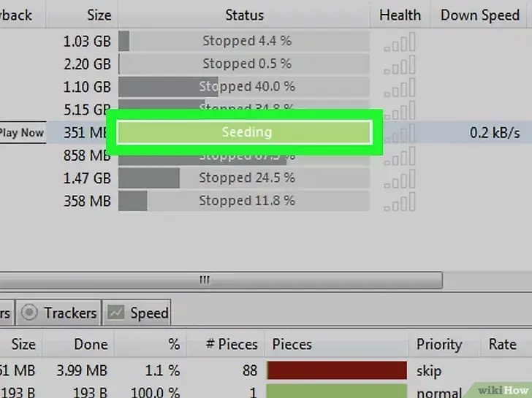
Task: Click health bars icon of 1.10 GB torrent
Action: point(399,87)
